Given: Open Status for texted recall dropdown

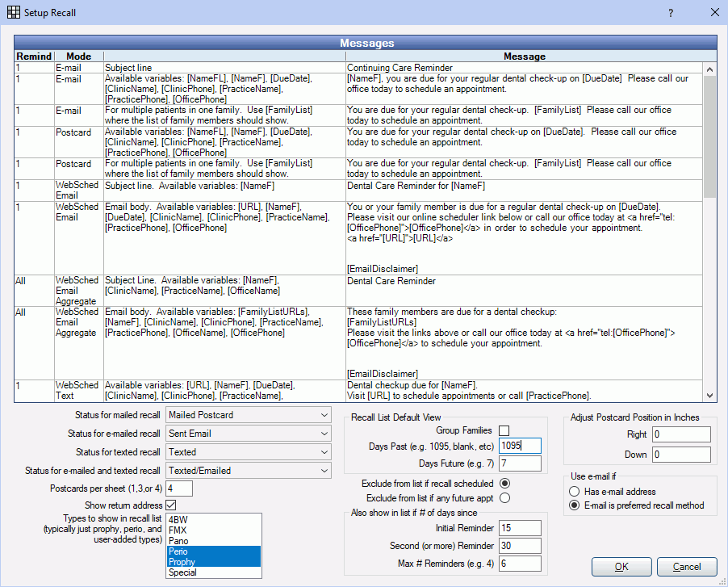Looking at the screenshot, I should click(249, 452).
